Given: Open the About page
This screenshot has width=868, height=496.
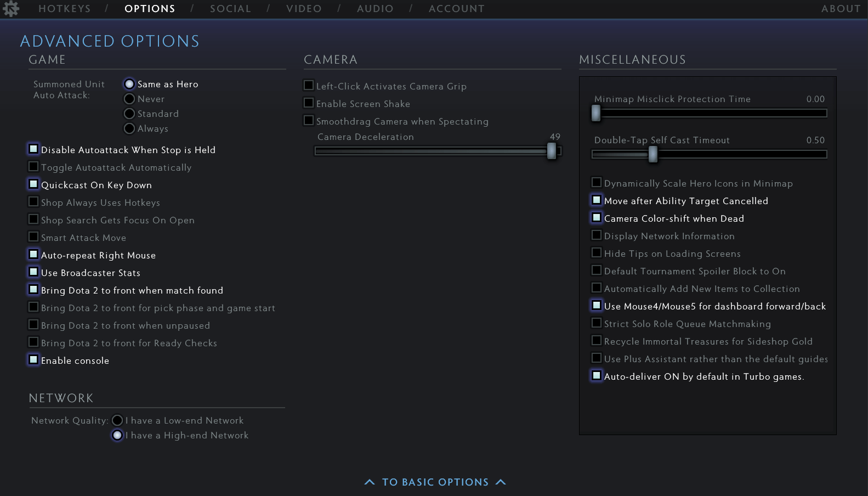Looking at the screenshot, I should 841,9.
